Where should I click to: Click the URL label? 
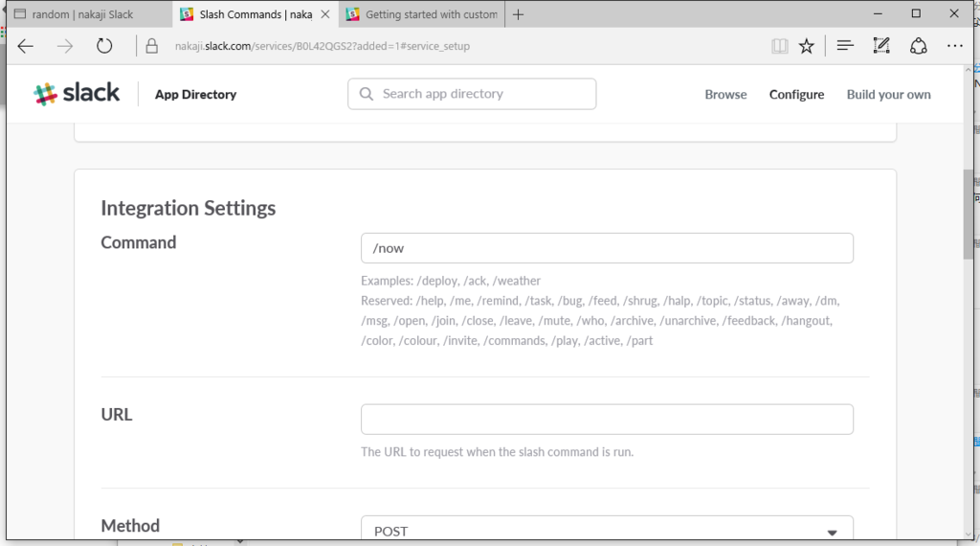click(x=116, y=414)
